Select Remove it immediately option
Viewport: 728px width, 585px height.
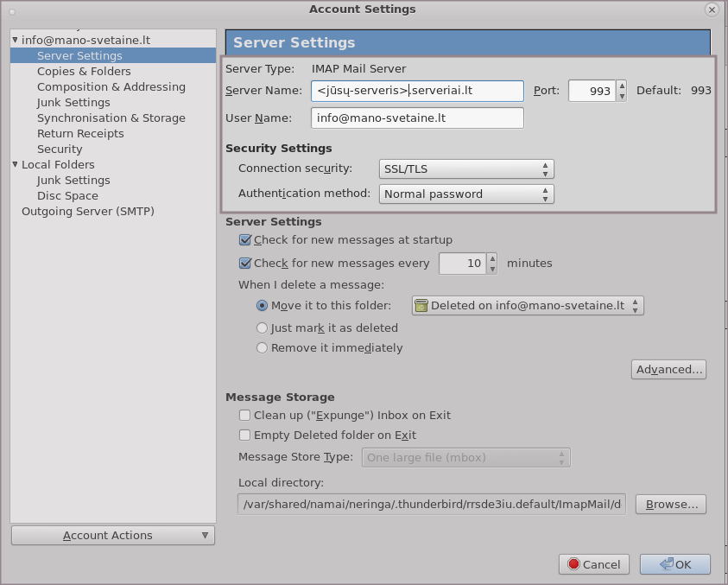(263, 348)
